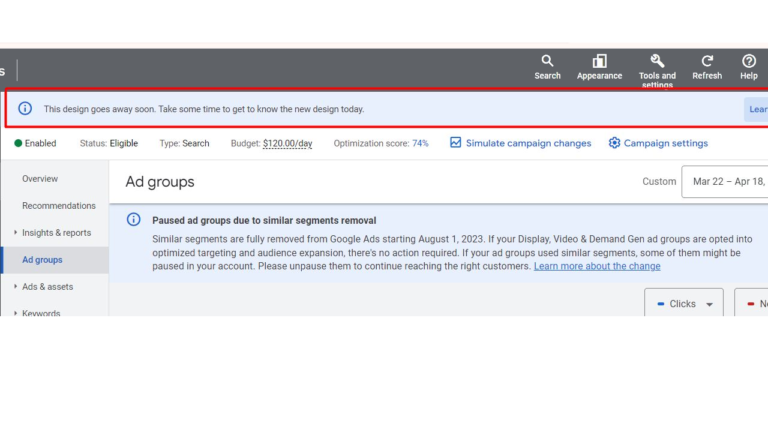Go to Overview in sidebar
Viewport: 768px width, 432px height.
(x=40, y=179)
